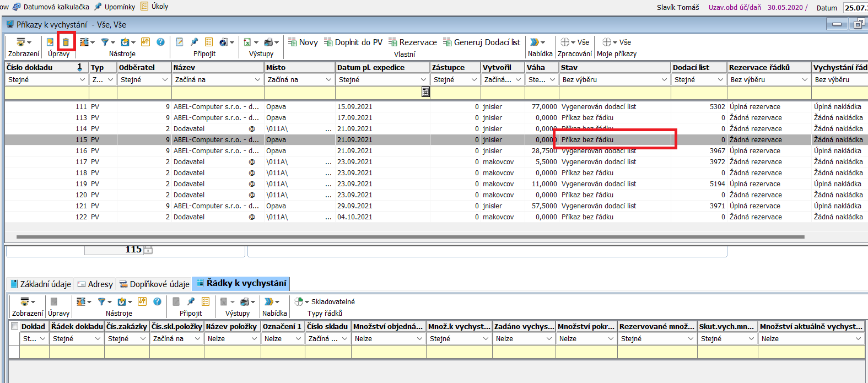Open the printer output icon in top Výstupy
The height and width of the screenshot is (383, 868).
coord(268,42)
